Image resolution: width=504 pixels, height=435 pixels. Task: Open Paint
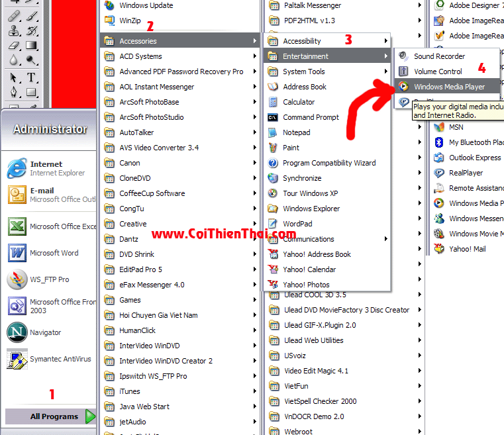click(327, 148)
